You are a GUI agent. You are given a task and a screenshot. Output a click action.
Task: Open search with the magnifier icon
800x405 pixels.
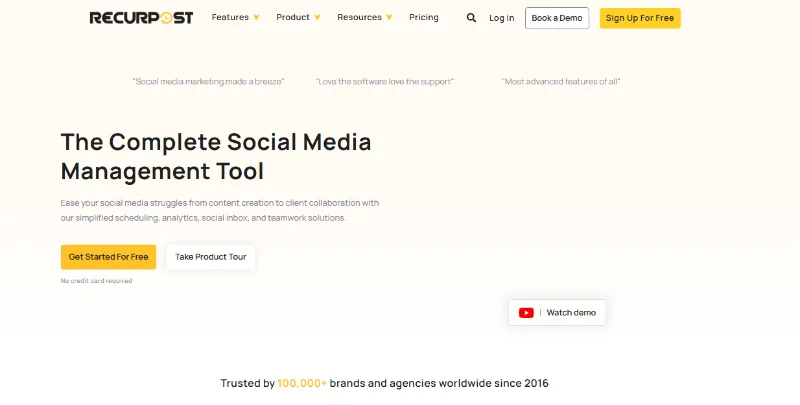coord(471,18)
